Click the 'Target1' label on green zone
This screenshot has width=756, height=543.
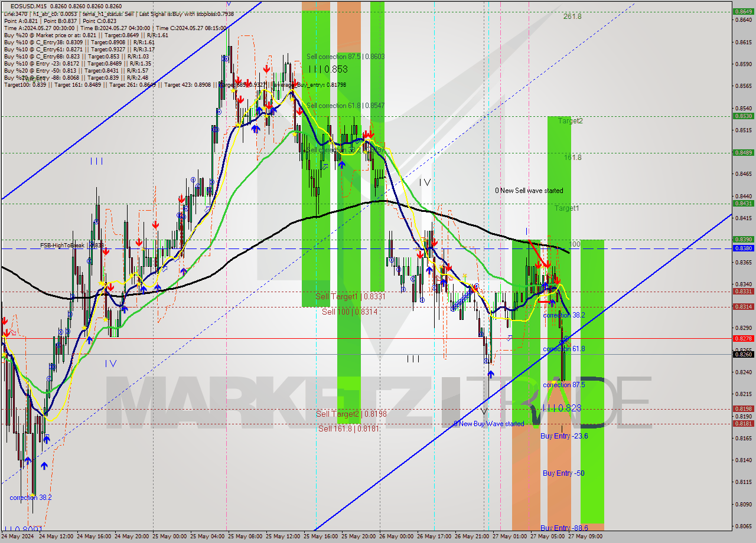[567, 208]
